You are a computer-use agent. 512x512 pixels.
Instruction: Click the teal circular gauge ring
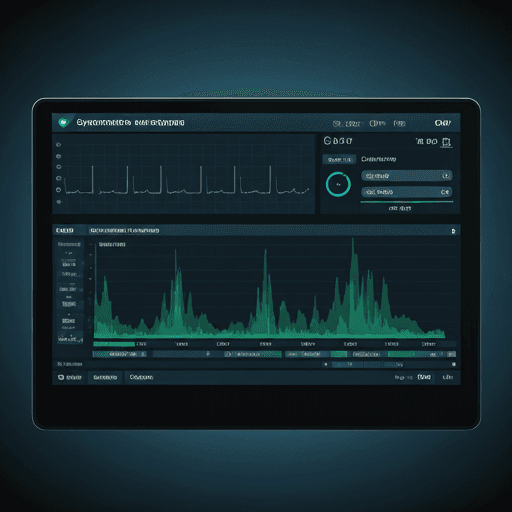pos(338,184)
